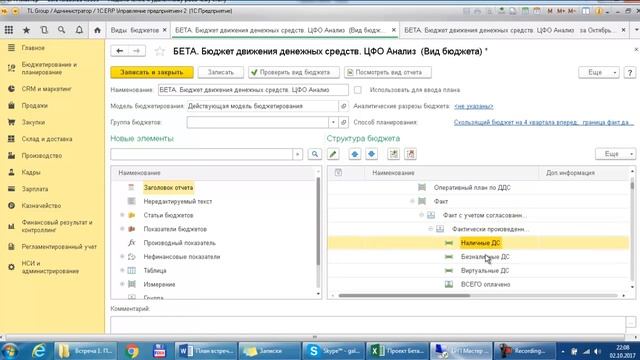The height and width of the screenshot is (360, 640).
Task: Expand Показатели бюджетов tree node
Action: click(122, 229)
